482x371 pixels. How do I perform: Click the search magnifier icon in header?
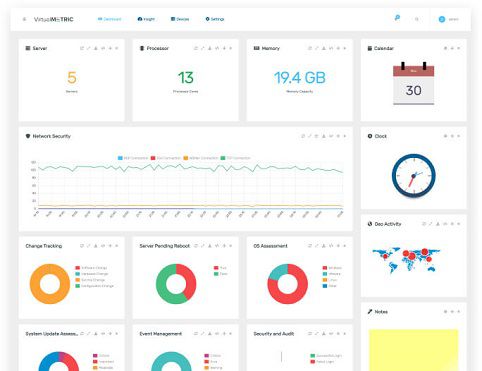417,19
